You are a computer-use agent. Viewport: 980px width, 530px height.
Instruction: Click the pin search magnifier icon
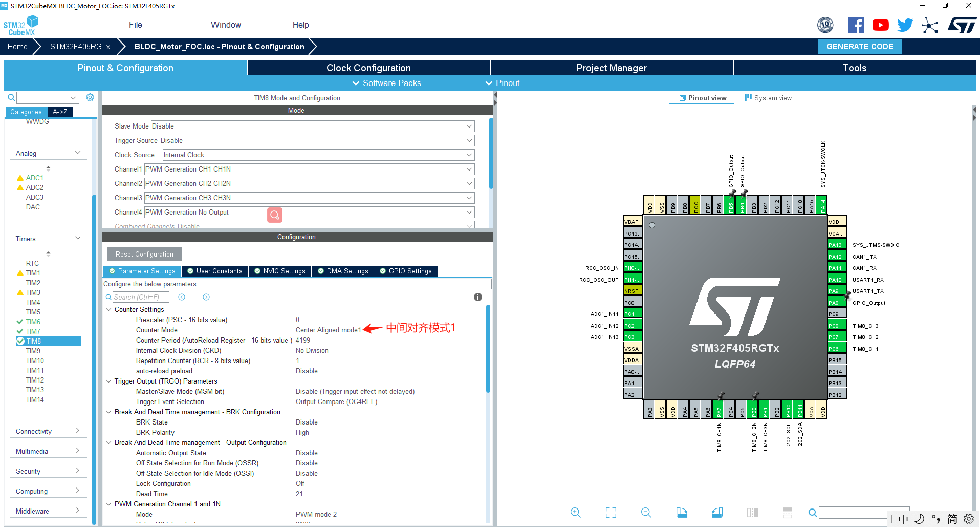(813, 513)
